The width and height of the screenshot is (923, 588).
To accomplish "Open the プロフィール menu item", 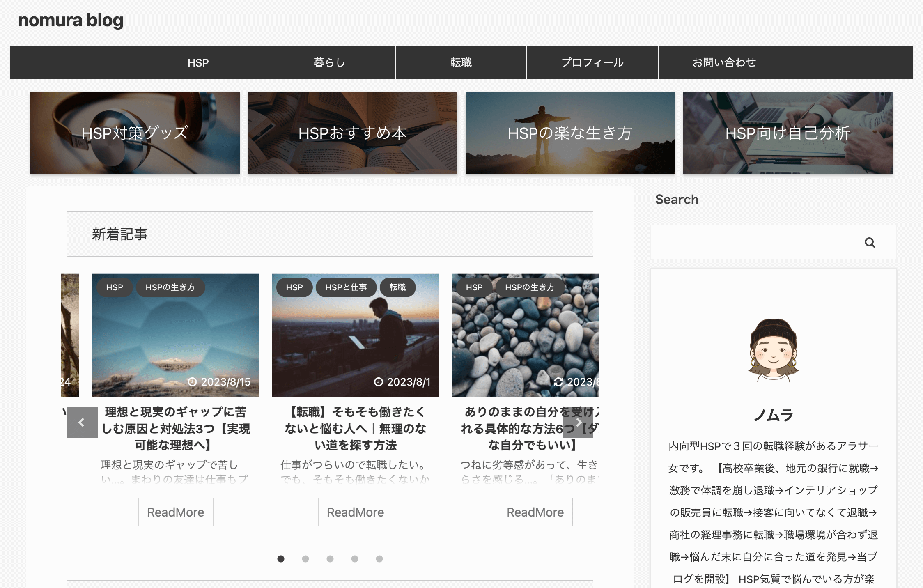I will (592, 62).
